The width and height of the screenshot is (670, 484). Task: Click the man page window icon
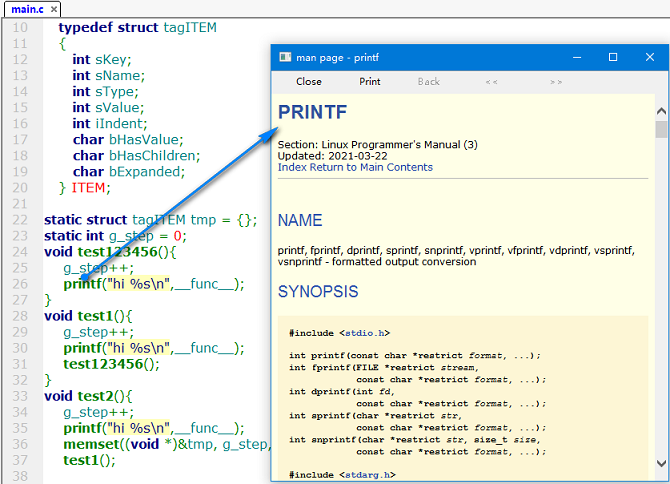tap(285, 58)
